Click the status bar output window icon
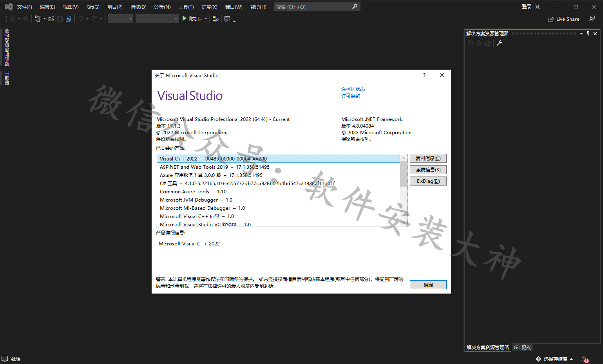Viewport: 603px width, 364px height. [5, 359]
